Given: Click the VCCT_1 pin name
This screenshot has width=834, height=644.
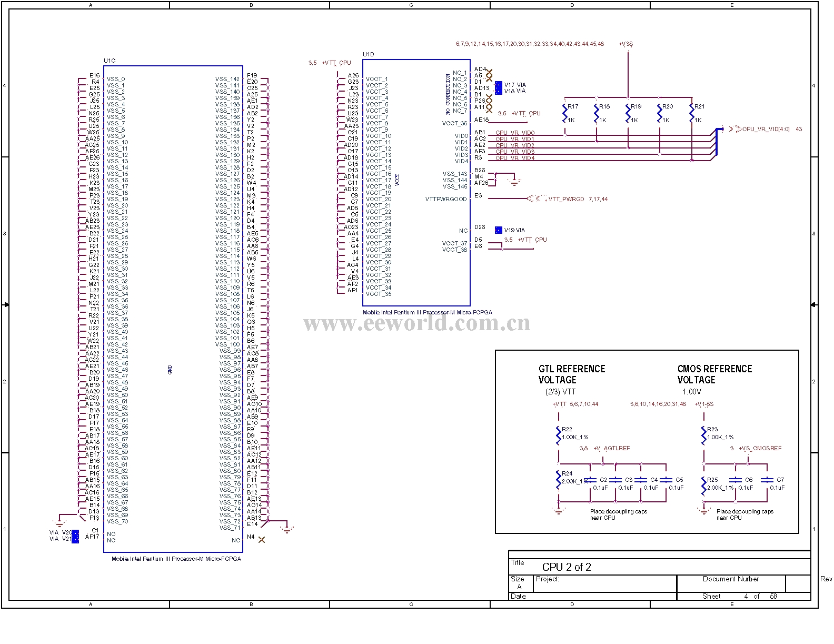Looking at the screenshot, I should 377,79.
